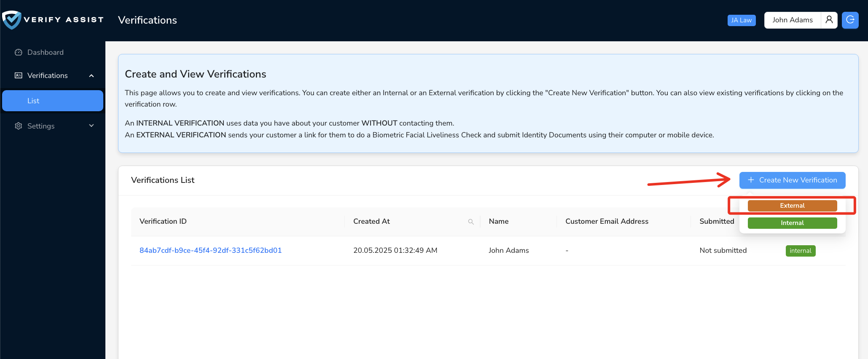Click the user profile icon beside John Adams
The height and width of the screenshot is (359, 868).
click(x=829, y=20)
